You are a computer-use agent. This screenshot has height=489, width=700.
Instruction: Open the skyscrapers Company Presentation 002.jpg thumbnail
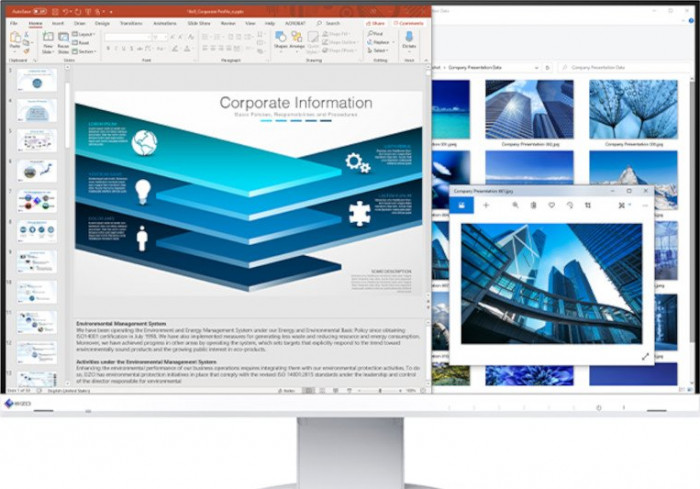pos(529,110)
